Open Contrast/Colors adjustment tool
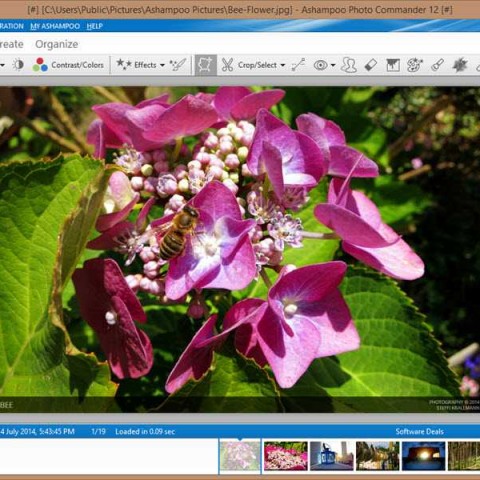This screenshot has height=480, width=480. [x=68, y=65]
